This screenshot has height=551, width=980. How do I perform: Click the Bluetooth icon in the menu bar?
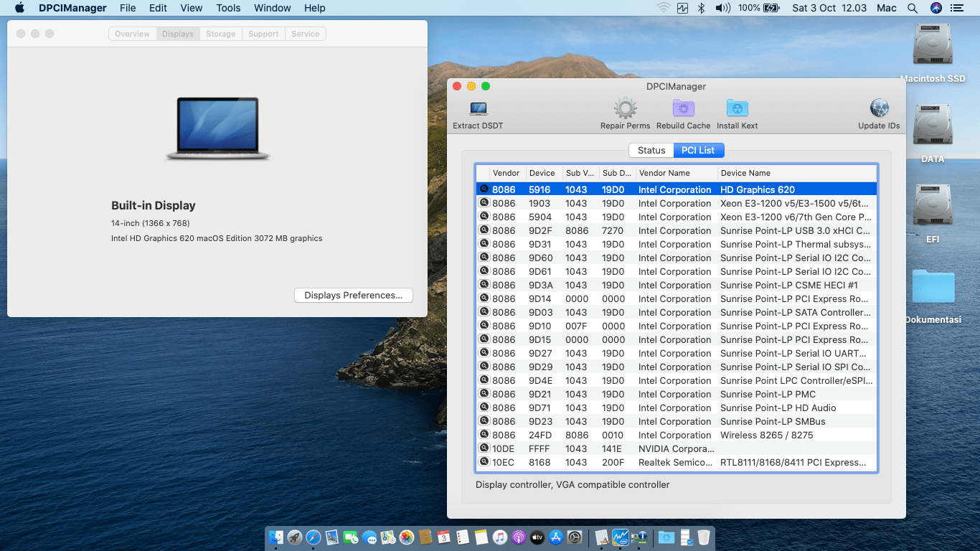tap(702, 8)
